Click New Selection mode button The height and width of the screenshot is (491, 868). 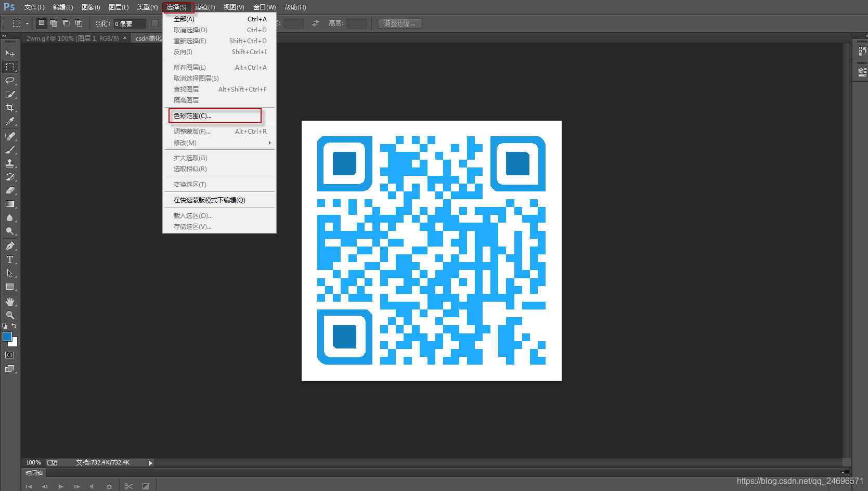[42, 23]
